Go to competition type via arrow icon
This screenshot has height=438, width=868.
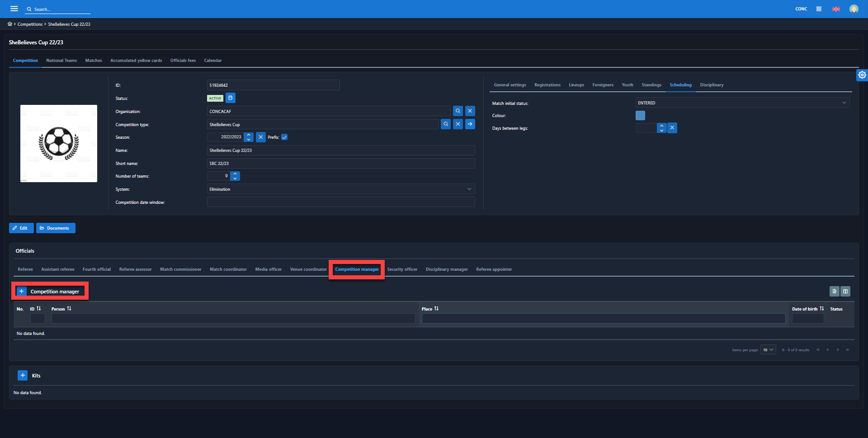click(x=470, y=124)
